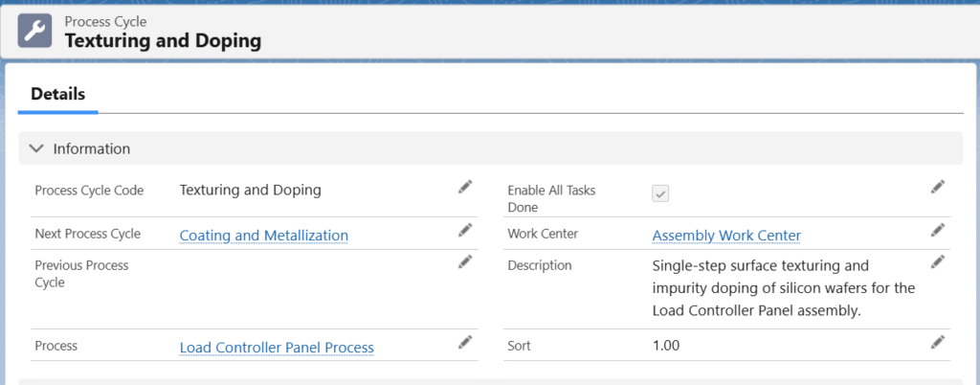Edit the Process Cycle Code field pencil
This screenshot has height=385, width=980.
[x=465, y=187]
